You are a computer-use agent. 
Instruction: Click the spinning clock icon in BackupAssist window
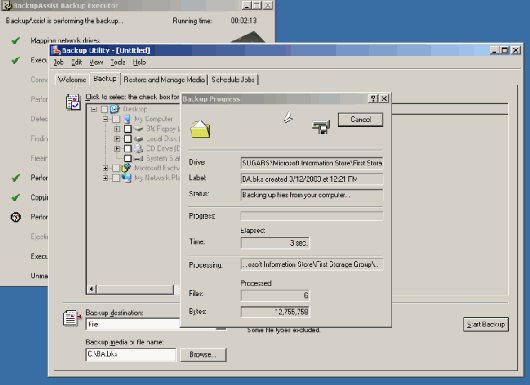click(x=16, y=217)
